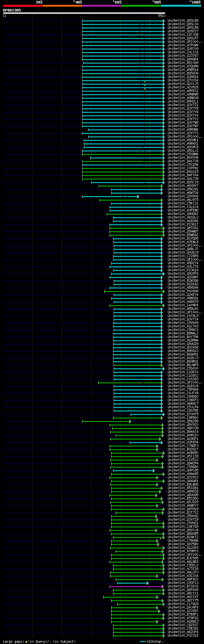Click the short cyan bar for UniRef100_Q3V806
This screenshot has height=644, width=204.
pos(111,196)
